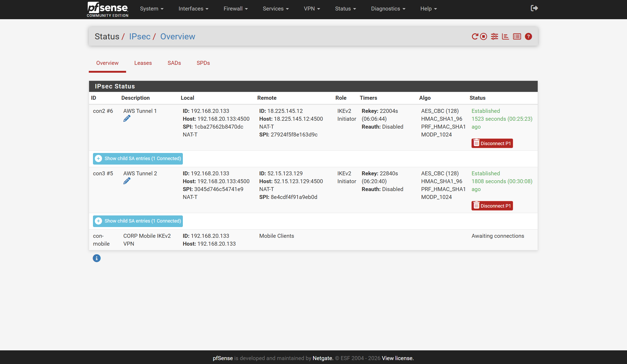Click '1523 seconds (00:25:23)' status text
627x364 pixels.
(x=502, y=119)
